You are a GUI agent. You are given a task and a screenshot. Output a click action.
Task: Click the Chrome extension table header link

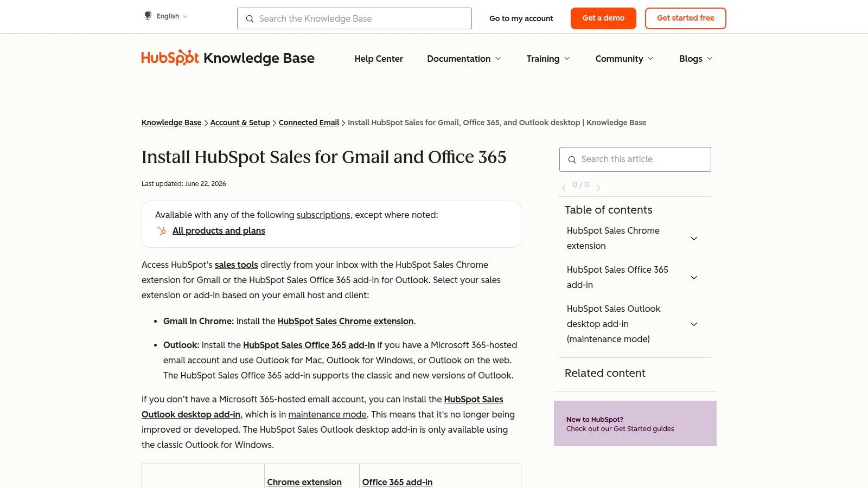[304, 482]
